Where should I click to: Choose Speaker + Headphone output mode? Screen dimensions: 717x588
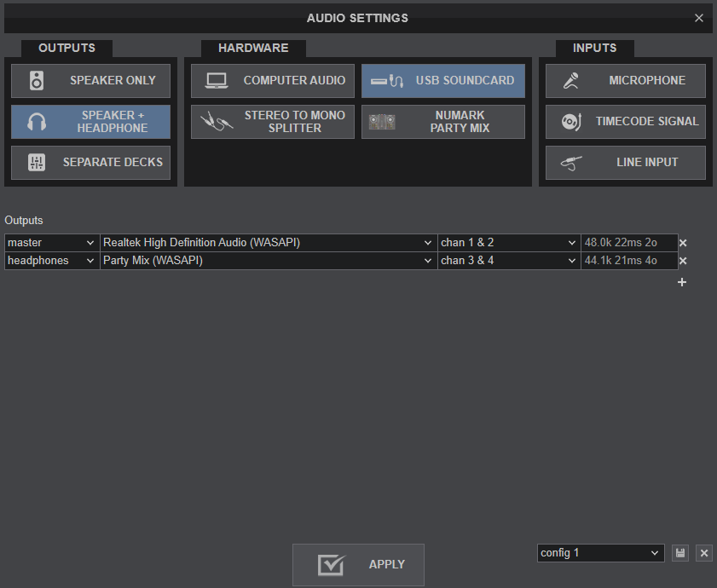(90, 122)
